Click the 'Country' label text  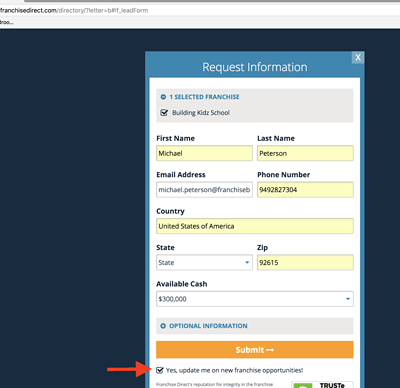click(x=170, y=211)
